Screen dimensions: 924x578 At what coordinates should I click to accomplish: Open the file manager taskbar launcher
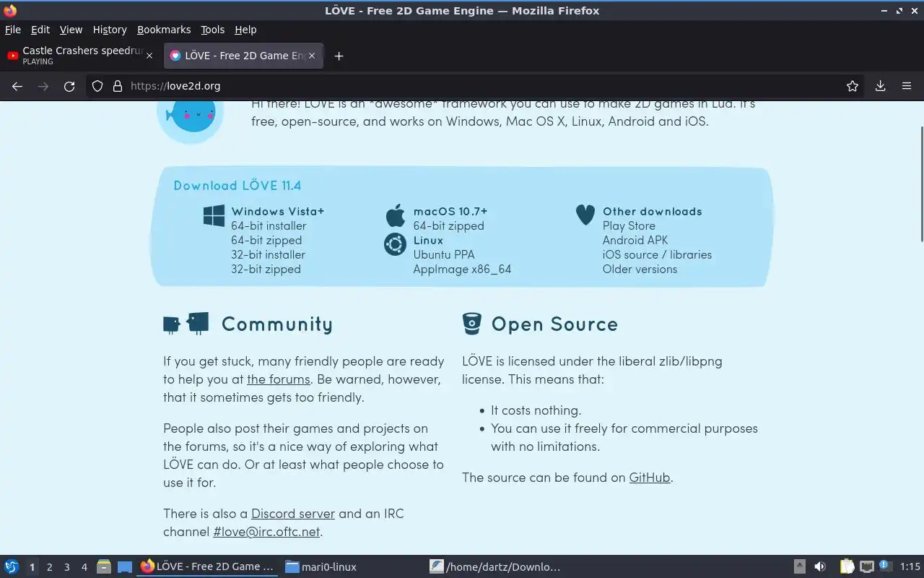click(x=104, y=567)
